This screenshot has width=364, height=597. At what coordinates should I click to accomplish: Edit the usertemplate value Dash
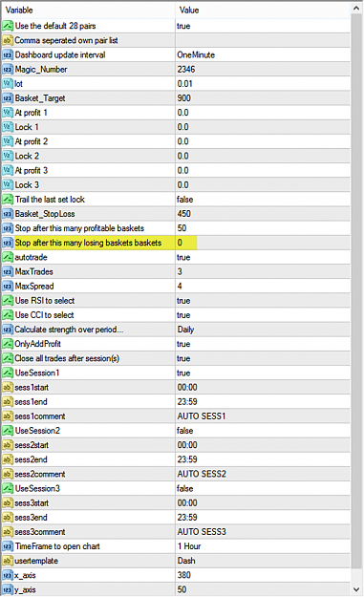point(186,561)
